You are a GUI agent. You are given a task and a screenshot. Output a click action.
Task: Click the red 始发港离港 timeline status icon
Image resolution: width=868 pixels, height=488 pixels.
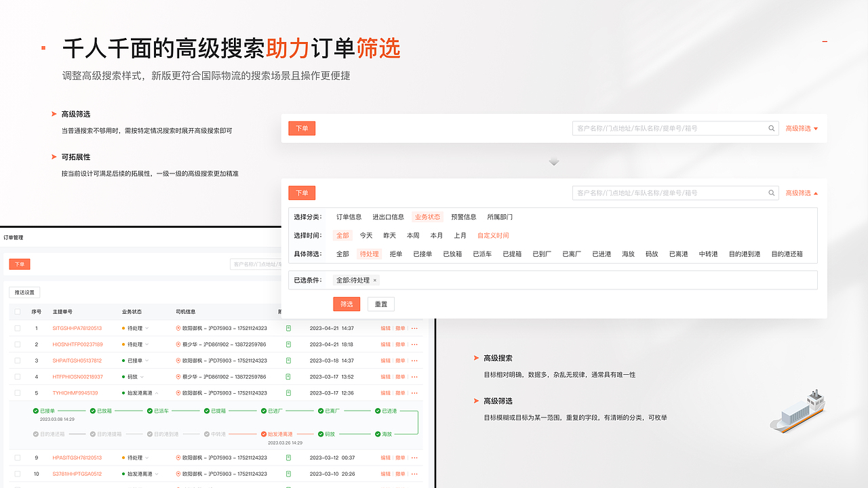[264, 432]
